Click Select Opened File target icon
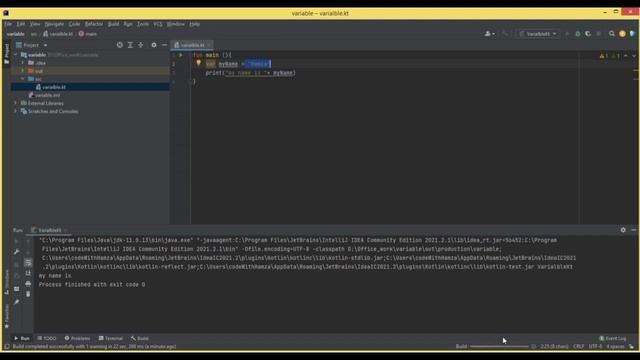This screenshot has height=360, width=640. tap(120, 45)
